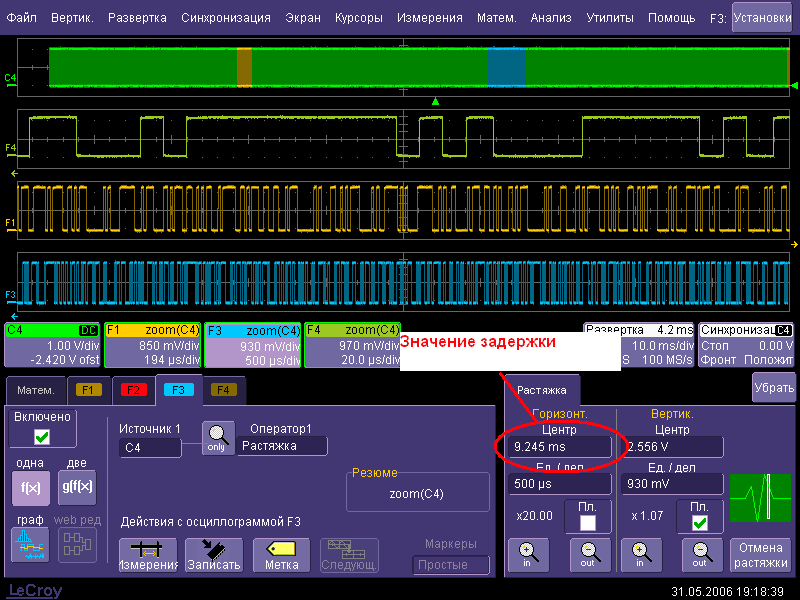
Task: Open the Оператор1 Растяжка operator selector
Action: coord(282,447)
